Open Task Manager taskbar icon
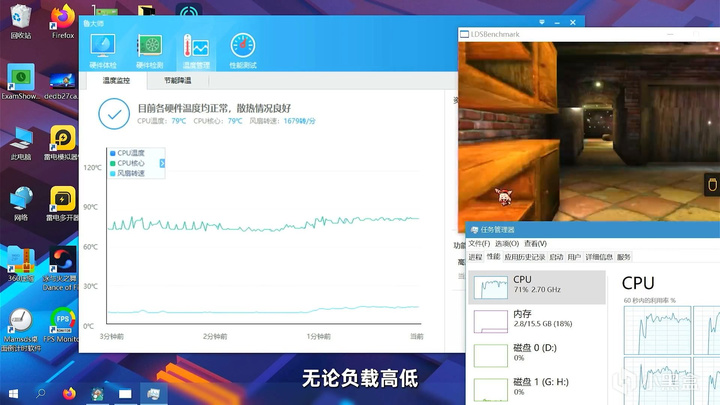The image size is (720, 405). [x=153, y=394]
